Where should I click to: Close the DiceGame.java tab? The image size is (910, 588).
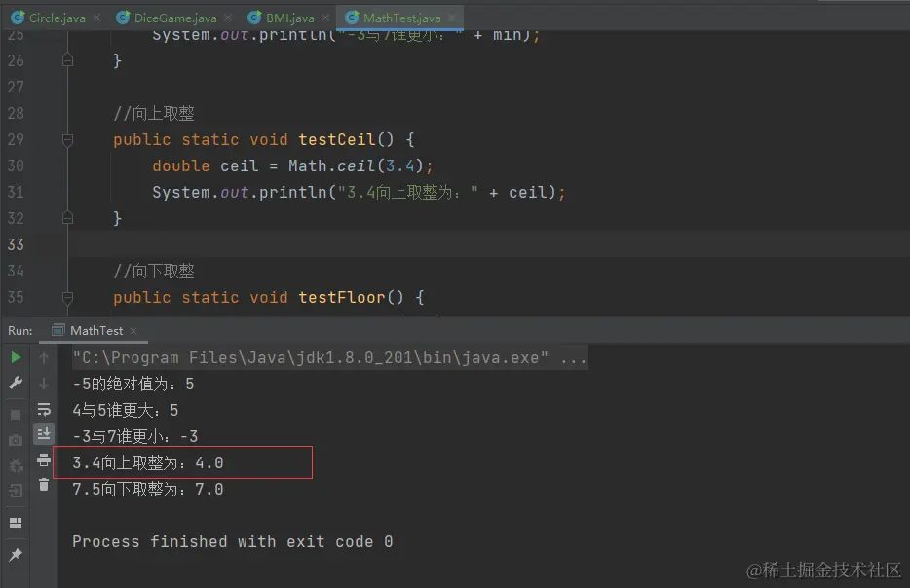(x=228, y=18)
